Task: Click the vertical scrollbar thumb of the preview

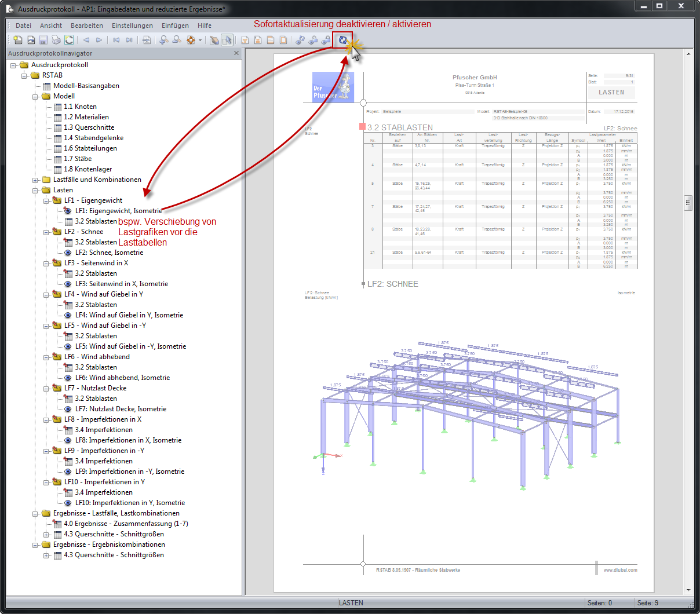Action: 688,203
